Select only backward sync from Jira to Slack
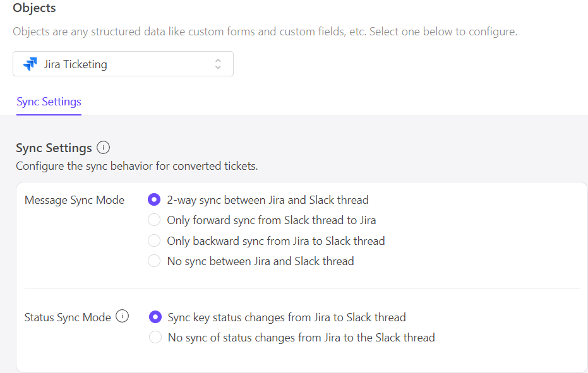The image size is (588, 373). [154, 240]
